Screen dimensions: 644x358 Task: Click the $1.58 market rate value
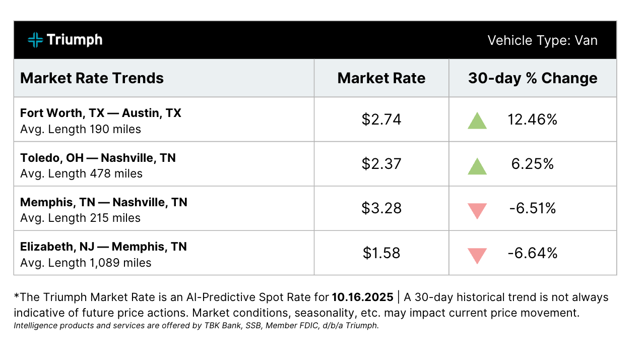tap(381, 253)
